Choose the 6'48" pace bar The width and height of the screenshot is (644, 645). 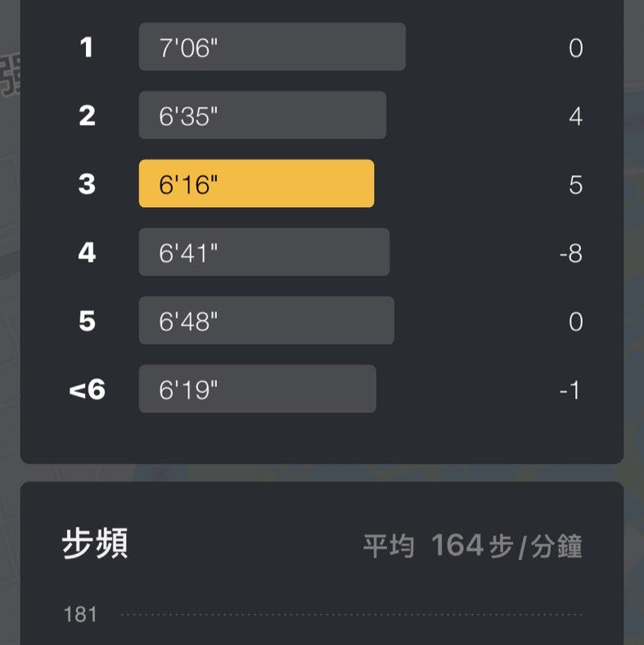pos(266,321)
